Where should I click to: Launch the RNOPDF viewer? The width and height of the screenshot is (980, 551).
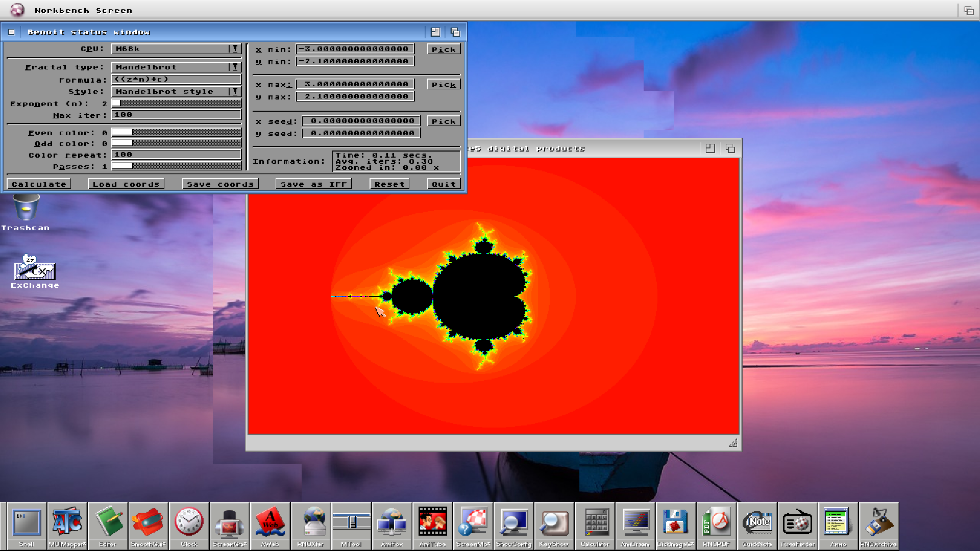[x=717, y=523]
